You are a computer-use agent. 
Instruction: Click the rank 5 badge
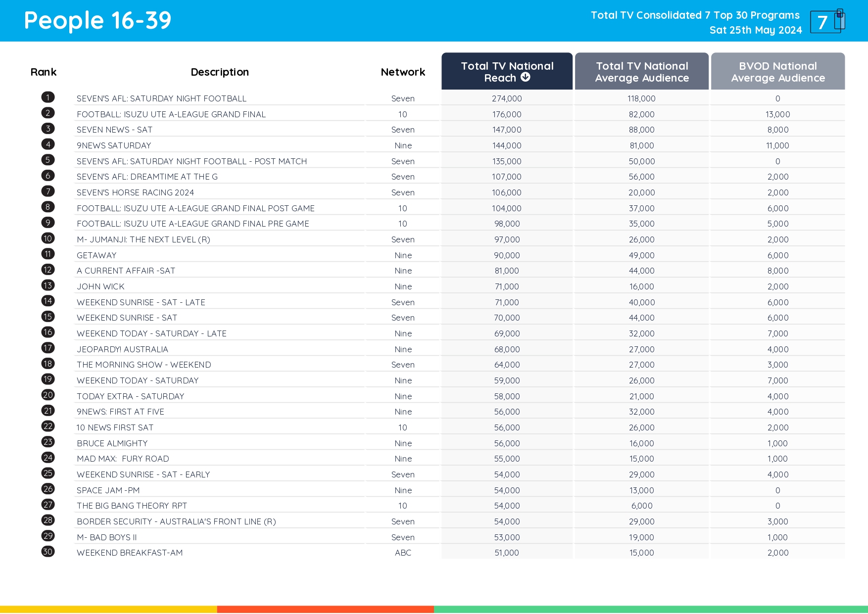pos(48,160)
